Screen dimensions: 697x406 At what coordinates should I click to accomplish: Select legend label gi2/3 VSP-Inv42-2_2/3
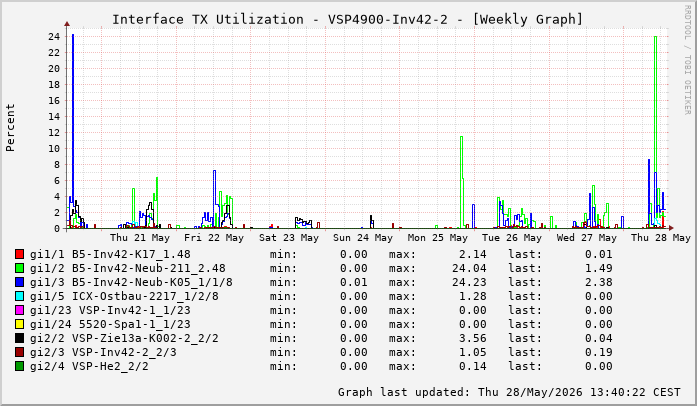[103, 352]
